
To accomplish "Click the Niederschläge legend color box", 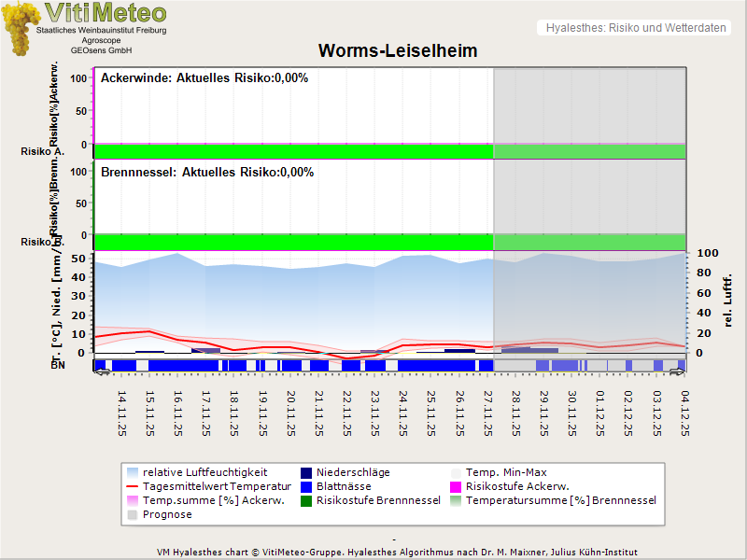I will (x=306, y=473).
